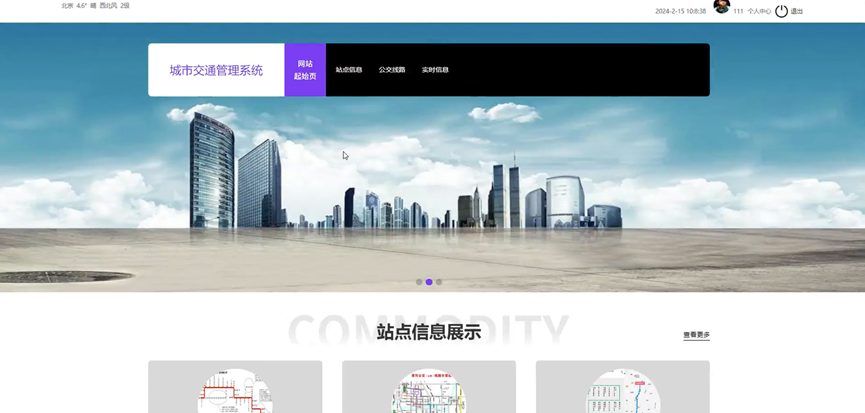Open the middle colorful route map card

coord(429,387)
